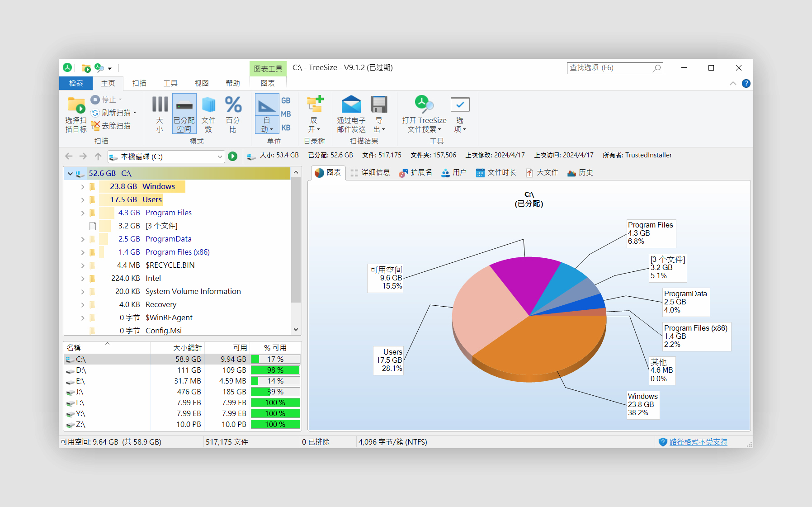
Task: Expand the Windows folder tree node
Action: click(83, 187)
